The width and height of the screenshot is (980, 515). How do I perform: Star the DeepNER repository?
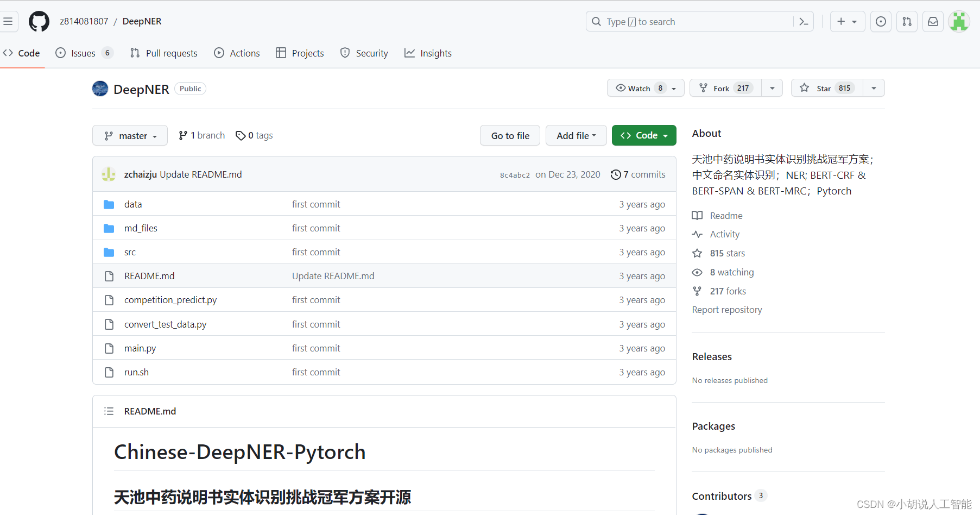[827, 88]
